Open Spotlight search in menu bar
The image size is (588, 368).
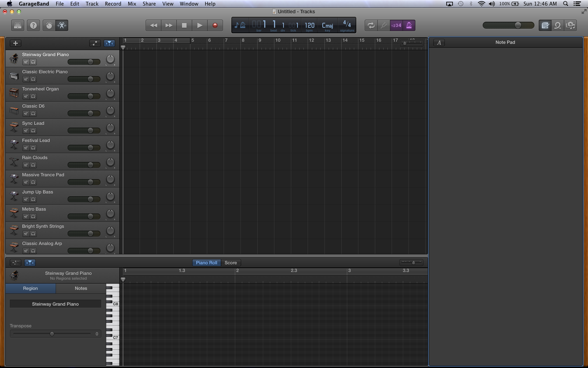click(565, 4)
